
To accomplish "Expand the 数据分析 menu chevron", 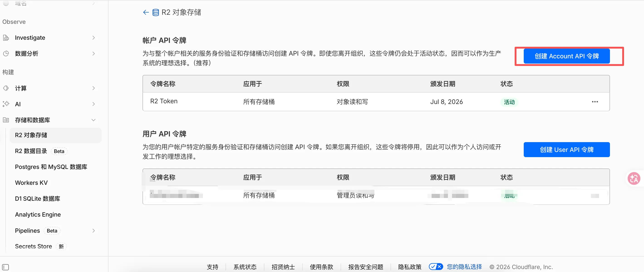I will coord(93,54).
